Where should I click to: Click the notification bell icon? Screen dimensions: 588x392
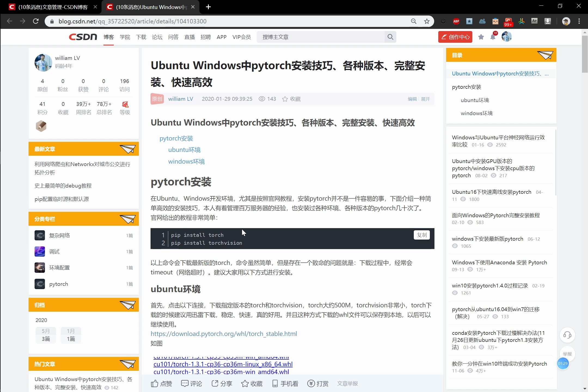click(493, 37)
